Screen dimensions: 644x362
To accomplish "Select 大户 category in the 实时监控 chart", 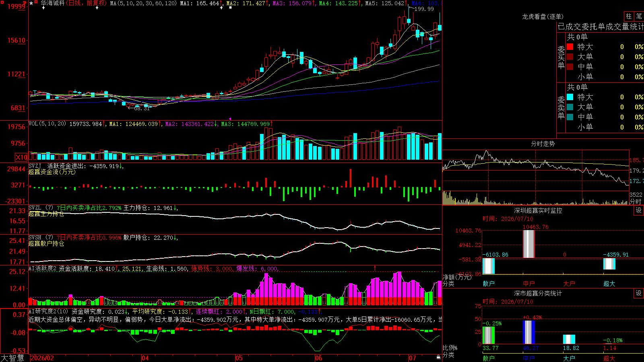I will [x=569, y=284].
